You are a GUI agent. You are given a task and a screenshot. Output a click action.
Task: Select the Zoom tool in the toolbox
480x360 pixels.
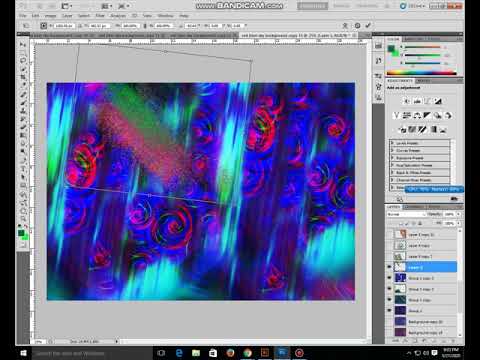pos(23,219)
